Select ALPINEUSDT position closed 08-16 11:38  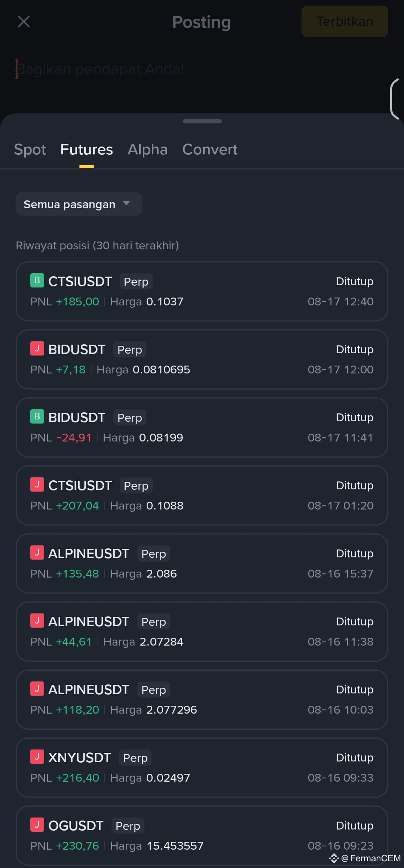(202, 631)
